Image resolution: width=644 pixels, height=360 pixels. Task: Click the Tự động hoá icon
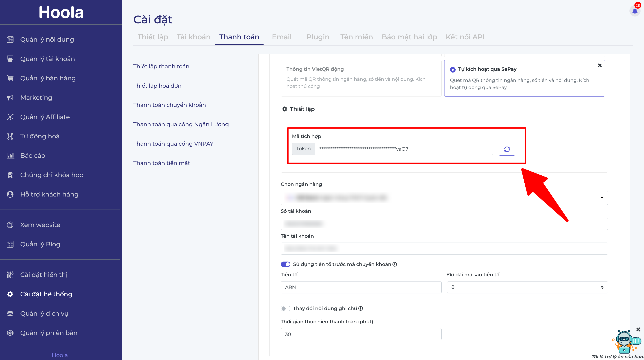[x=10, y=136]
